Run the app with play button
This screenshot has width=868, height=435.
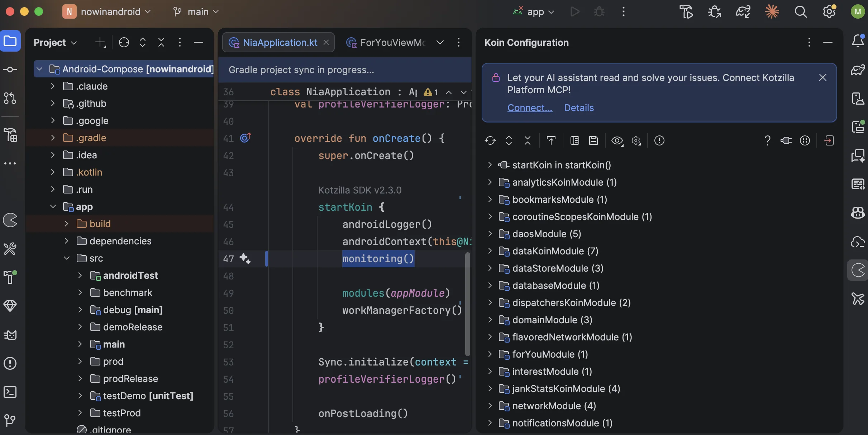575,12
